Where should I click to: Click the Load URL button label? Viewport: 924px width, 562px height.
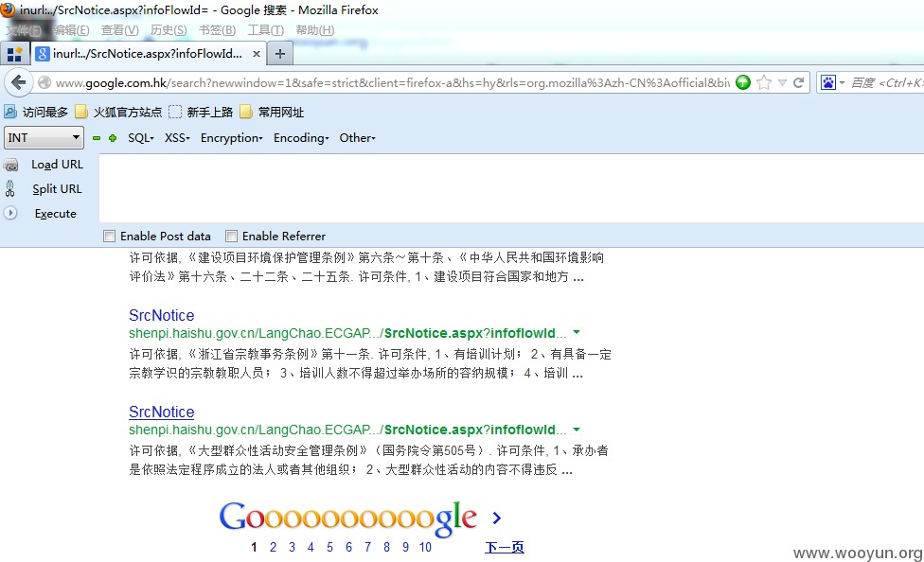click(x=57, y=165)
